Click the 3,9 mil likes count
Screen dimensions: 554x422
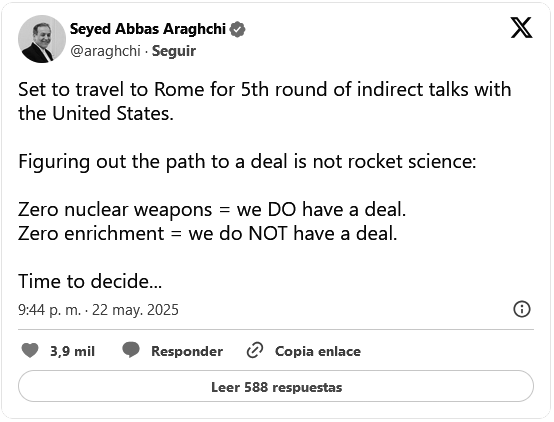pos(72,351)
